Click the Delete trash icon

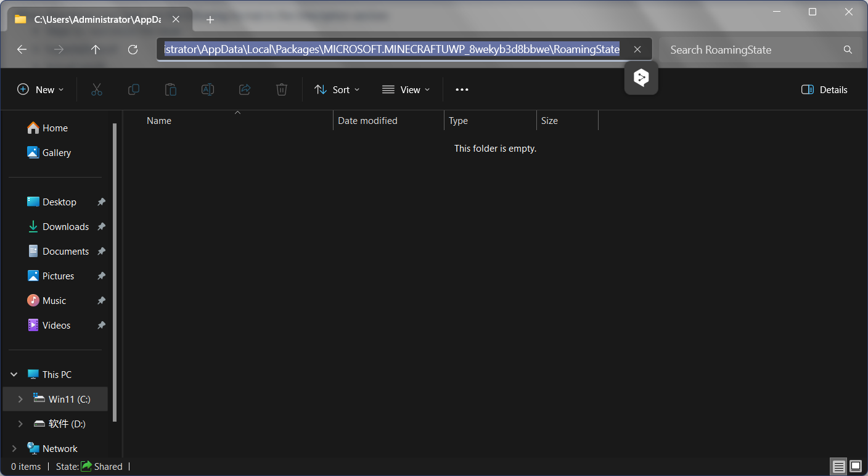point(282,89)
